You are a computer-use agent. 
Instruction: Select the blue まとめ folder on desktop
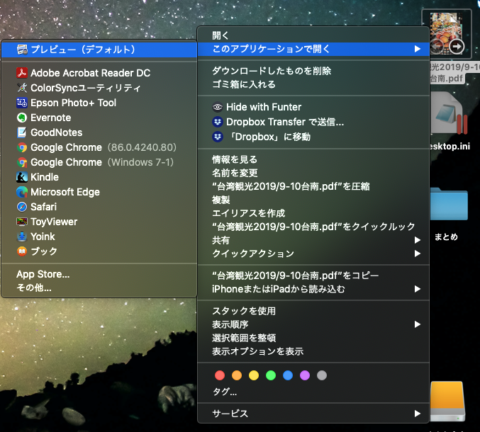(x=449, y=204)
